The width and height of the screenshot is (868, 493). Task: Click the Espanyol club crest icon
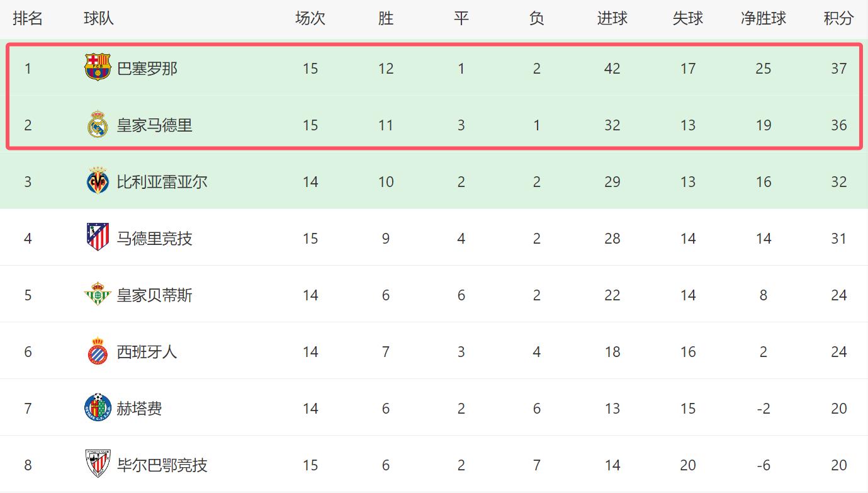(x=98, y=351)
